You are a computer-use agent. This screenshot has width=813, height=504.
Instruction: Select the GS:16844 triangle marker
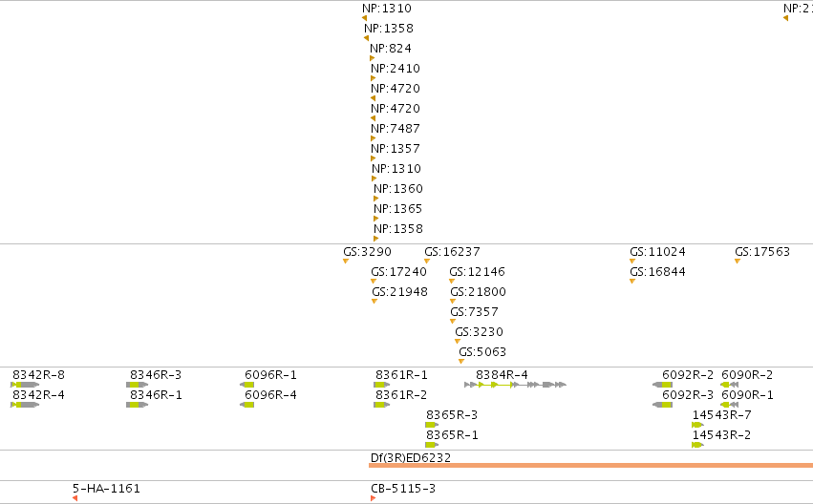pos(632,282)
